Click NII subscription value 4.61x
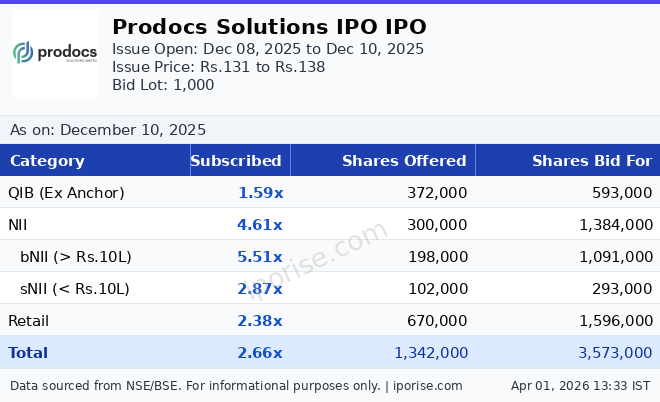The image size is (660, 402). click(x=260, y=225)
